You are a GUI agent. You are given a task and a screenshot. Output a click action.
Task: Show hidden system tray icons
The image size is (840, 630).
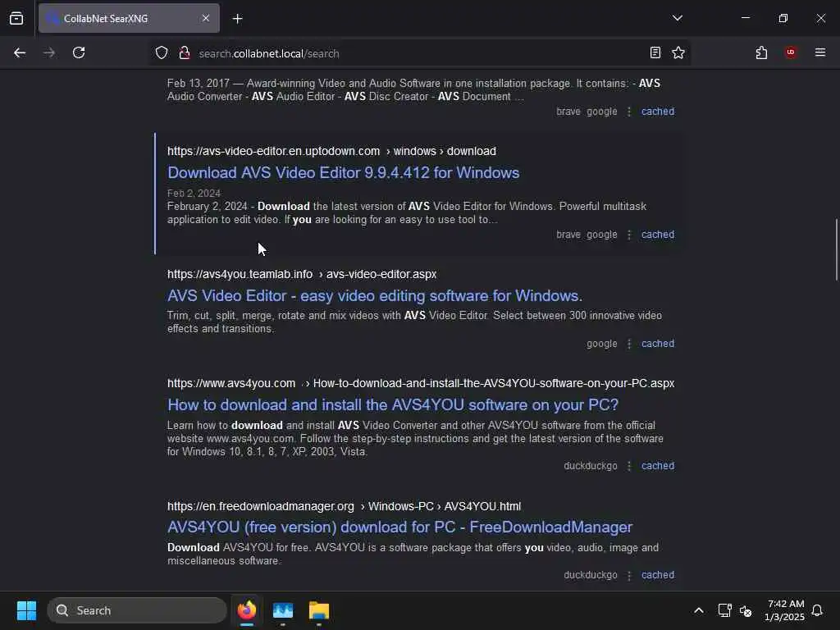[x=699, y=610]
